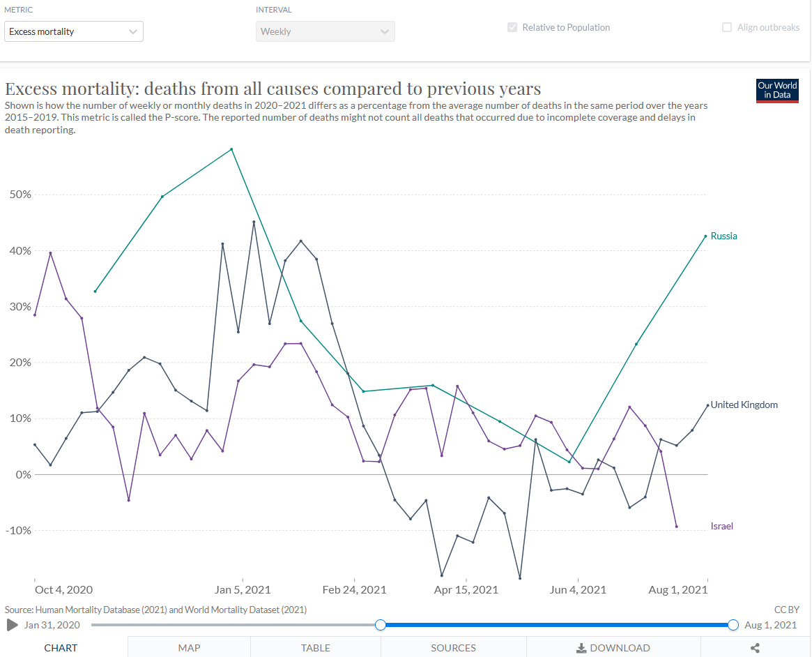Click the CC BY license link
Screen dimensions: 812x657
(x=786, y=610)
